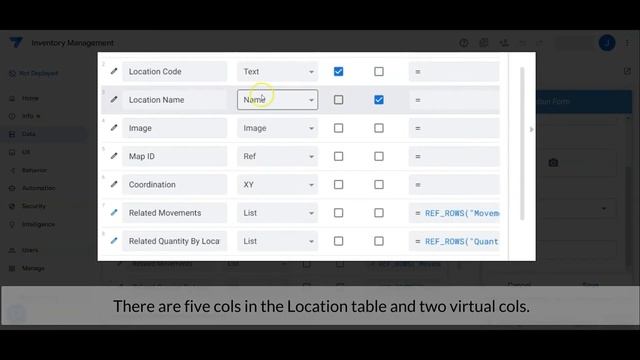The height and width of the screenshot is (360, 640).
Task: Open the vertical three-dot menu in header
Action: point(627,43)
